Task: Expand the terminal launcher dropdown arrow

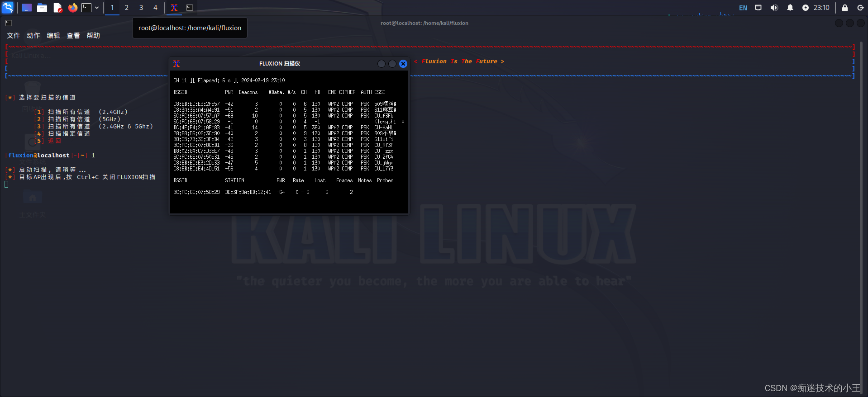Action: 97,8
